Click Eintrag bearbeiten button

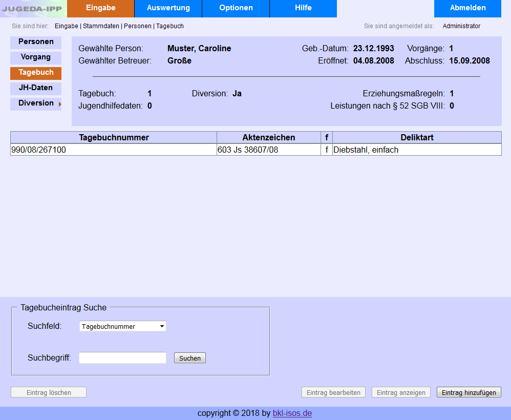(333, 392)
